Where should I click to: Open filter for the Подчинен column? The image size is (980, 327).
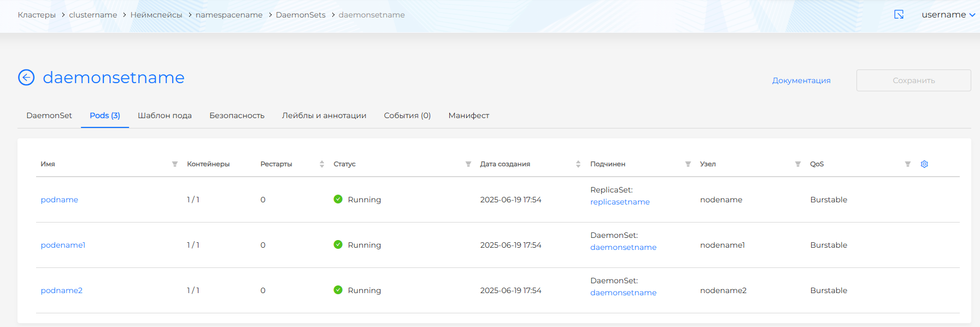tap(688, 164)
